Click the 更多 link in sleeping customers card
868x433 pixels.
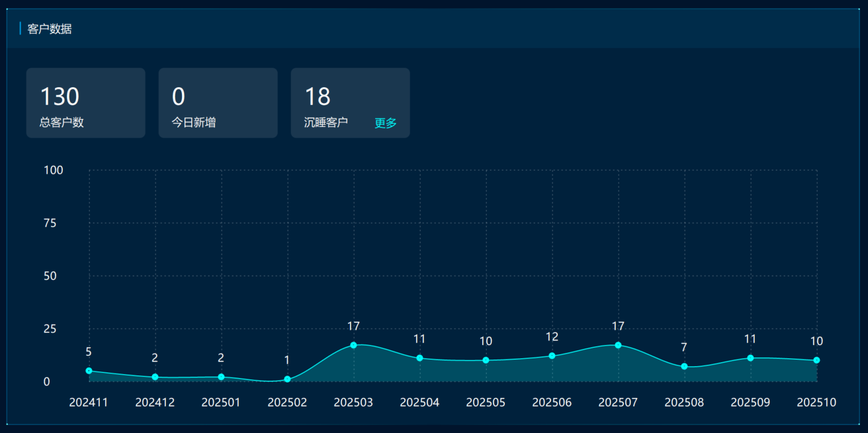click(x=385, y=123)
